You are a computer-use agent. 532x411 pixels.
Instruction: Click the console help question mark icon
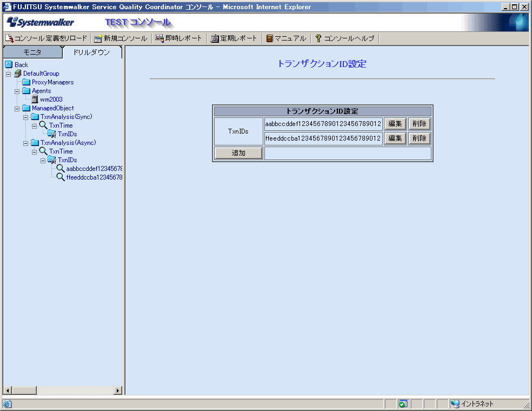pyautogui.click(x=318, y=38)
